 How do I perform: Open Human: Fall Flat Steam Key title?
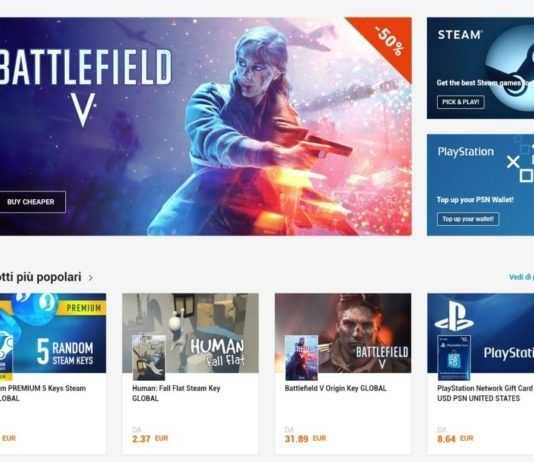click(x=176, y=393)
